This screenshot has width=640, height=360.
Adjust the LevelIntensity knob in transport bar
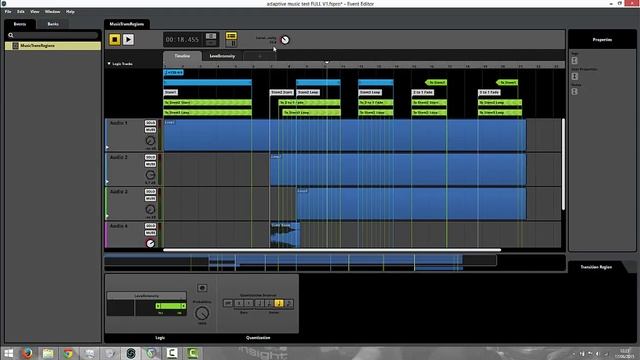click(285, 40)
